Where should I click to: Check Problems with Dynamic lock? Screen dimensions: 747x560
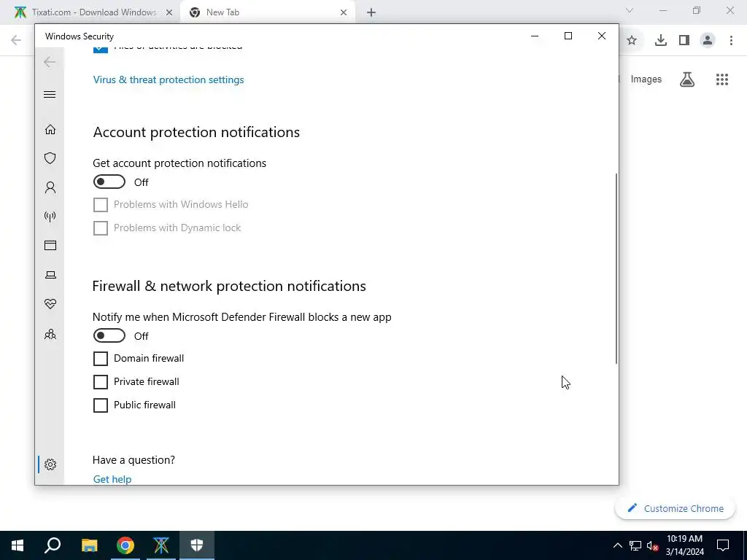101,228
